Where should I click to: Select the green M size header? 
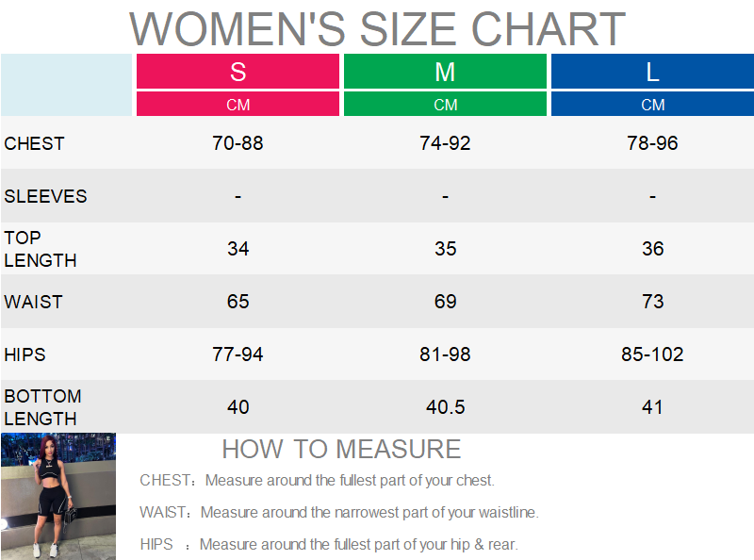point(445,72)
